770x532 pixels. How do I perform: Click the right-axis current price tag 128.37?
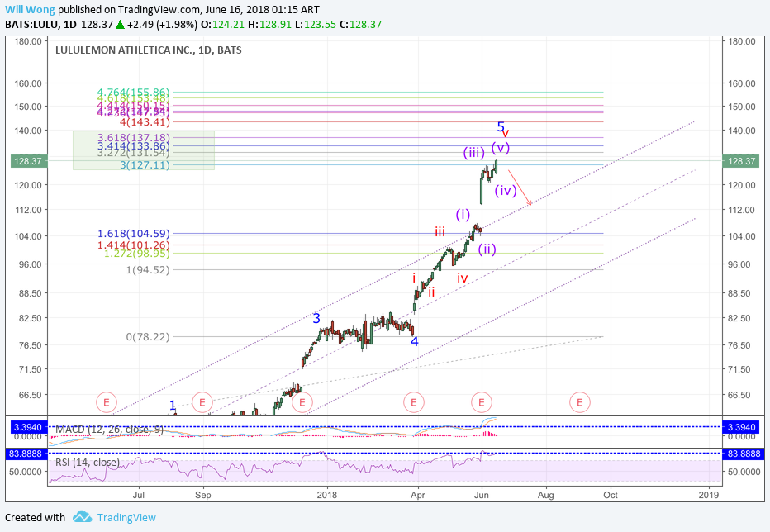click(740, 161)
